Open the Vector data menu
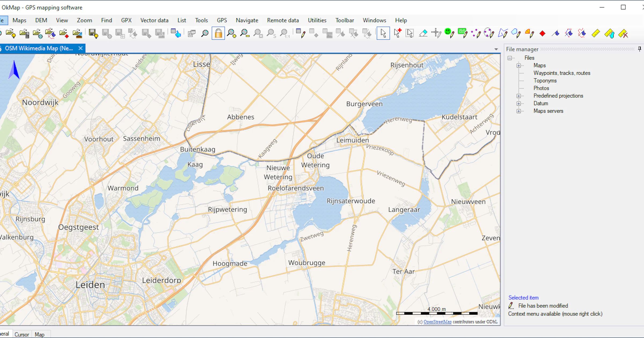The image size is (644, 338). tap(154, 20)
